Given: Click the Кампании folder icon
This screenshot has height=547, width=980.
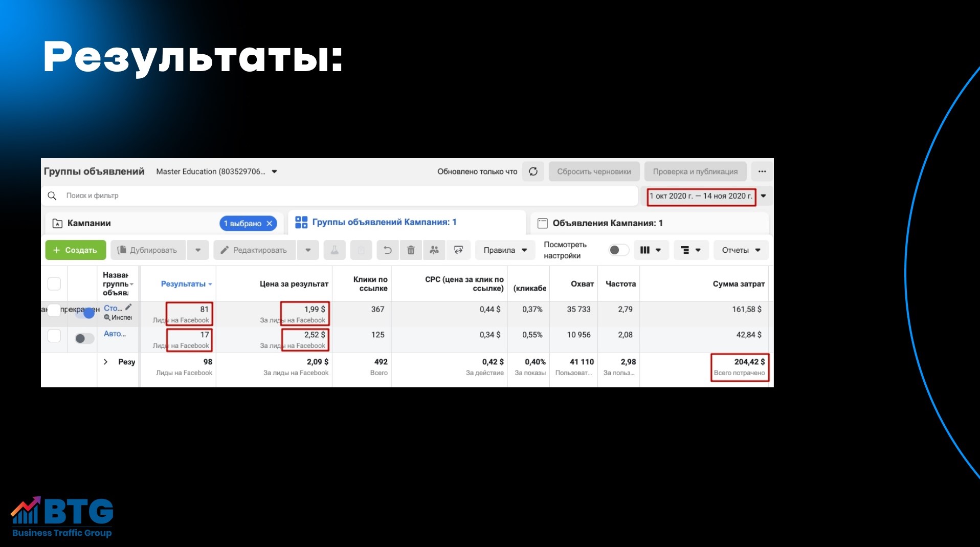Looking at the screenshot, I should pos(57,224).
